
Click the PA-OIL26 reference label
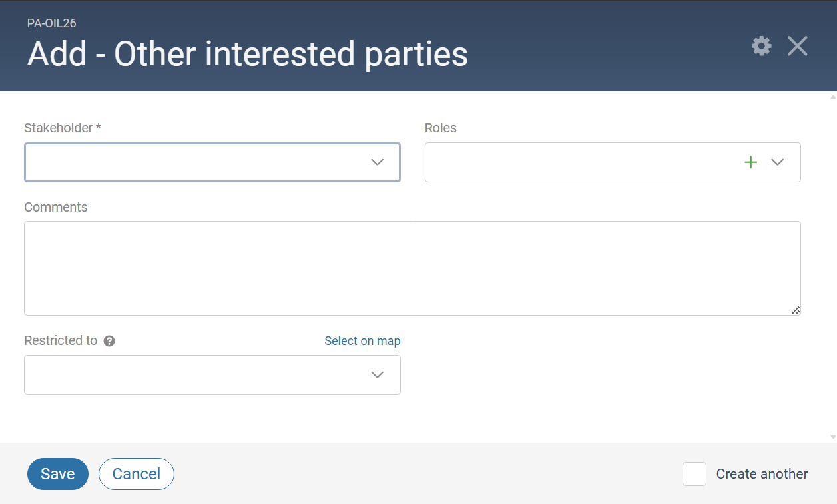52,23
